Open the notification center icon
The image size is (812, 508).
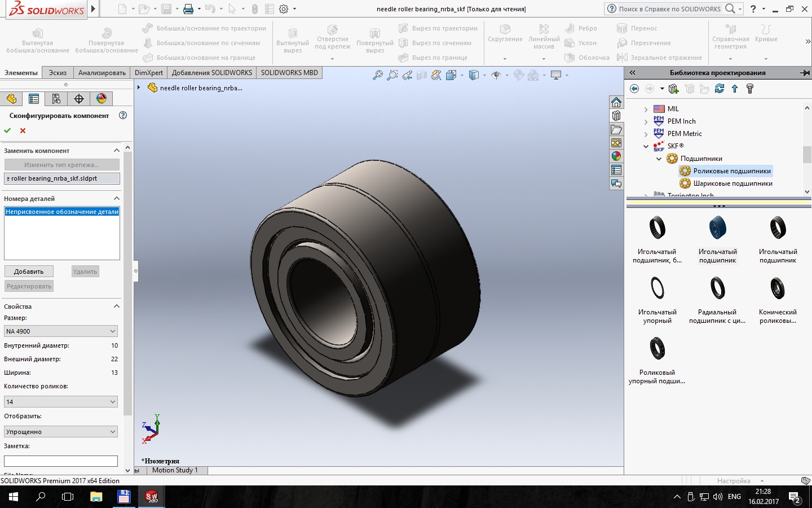tap(795, 497)
